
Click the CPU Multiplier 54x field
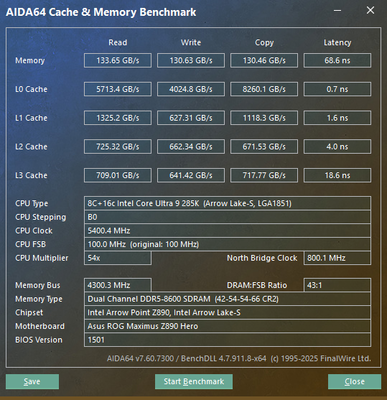tap(118, 258)
